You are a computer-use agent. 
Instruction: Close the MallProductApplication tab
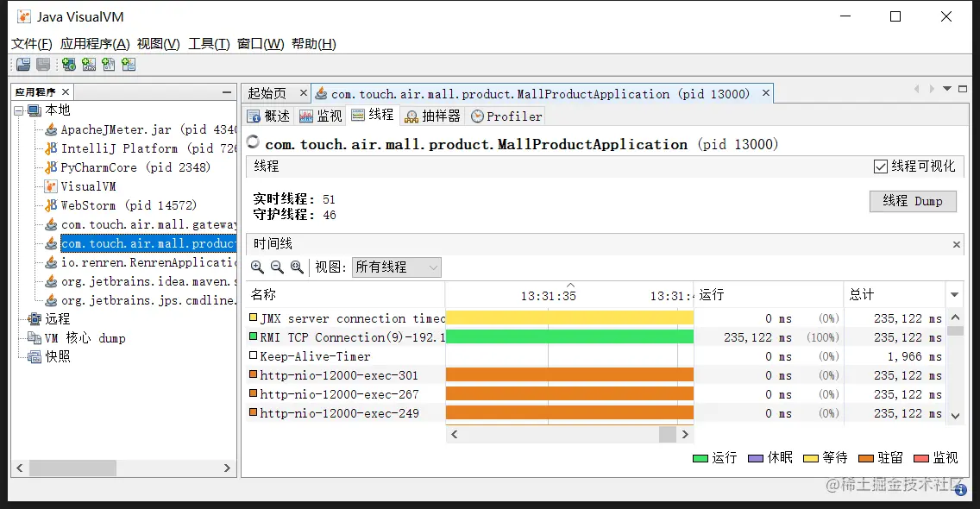coord(766,93)
